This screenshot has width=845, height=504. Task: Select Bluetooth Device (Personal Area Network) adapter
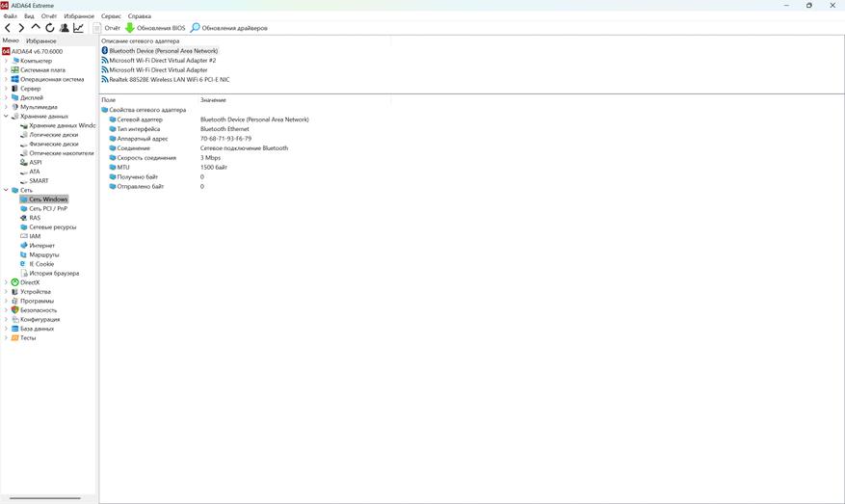click(160, 51)
